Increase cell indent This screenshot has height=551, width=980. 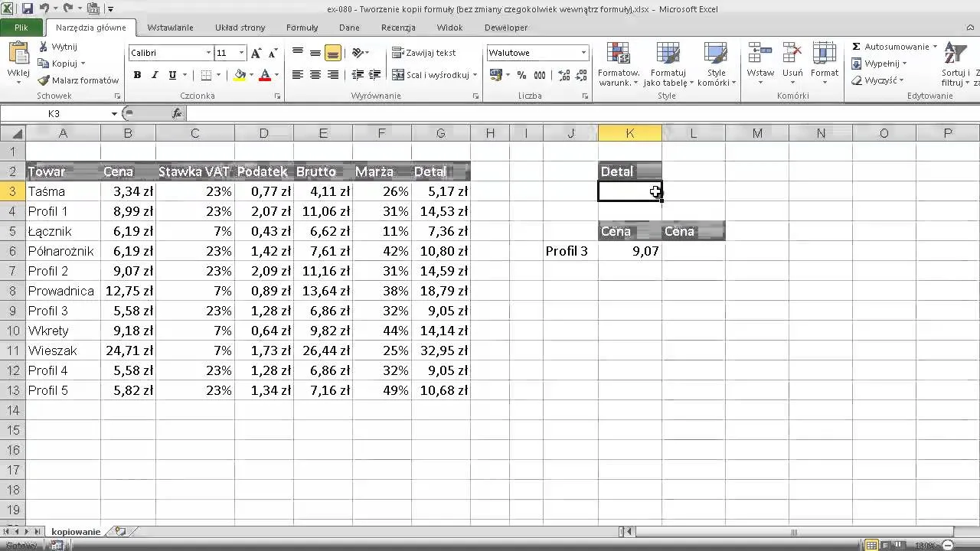[374, 75]
